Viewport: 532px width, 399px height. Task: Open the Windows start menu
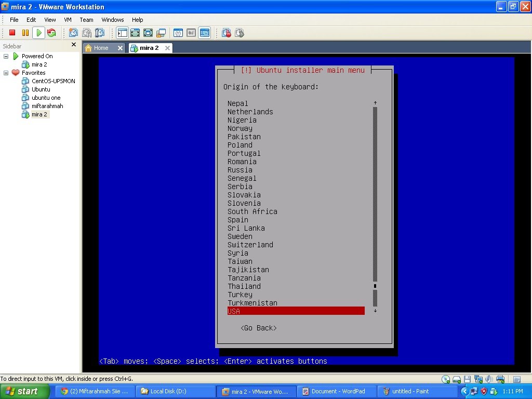tap(25, 391)
